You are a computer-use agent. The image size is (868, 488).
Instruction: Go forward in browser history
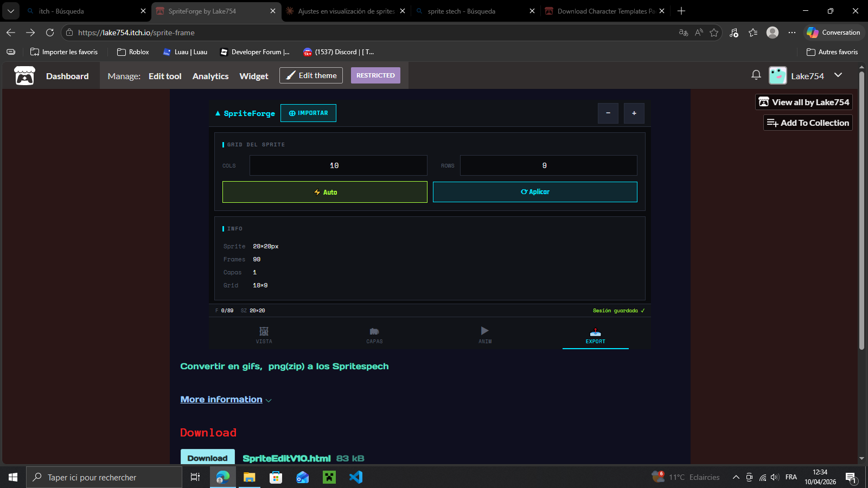pyautogui.click(x=30, y=33)
